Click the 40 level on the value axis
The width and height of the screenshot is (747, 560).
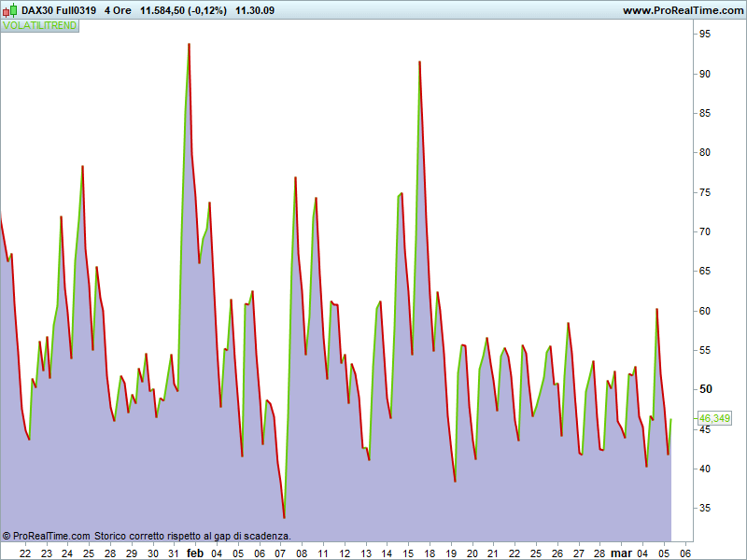(x=705, y=469)
